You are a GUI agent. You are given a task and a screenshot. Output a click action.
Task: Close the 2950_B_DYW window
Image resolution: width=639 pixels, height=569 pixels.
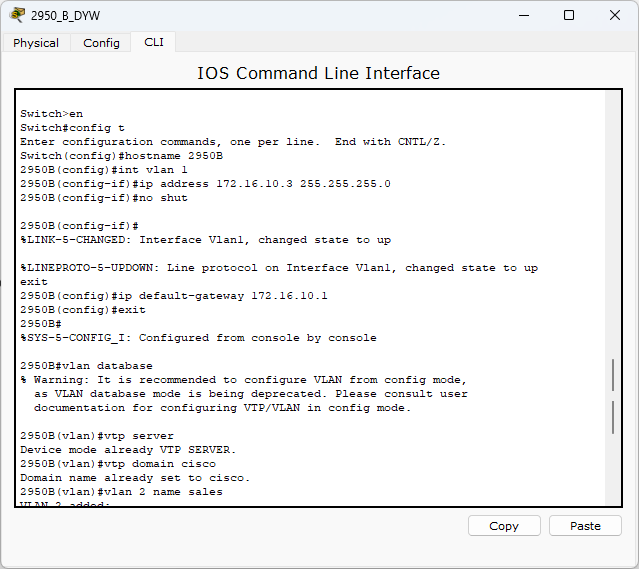[x=615, y=15]
